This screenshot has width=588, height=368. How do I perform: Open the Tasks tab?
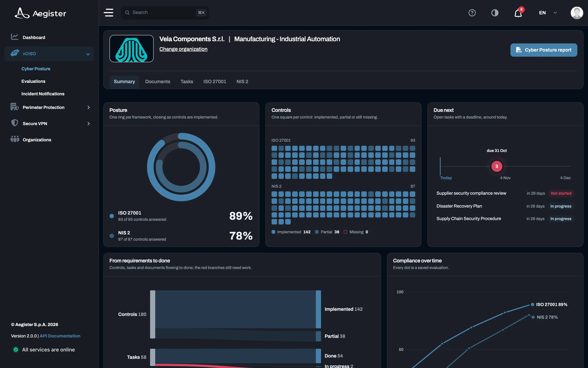(187, 82)
